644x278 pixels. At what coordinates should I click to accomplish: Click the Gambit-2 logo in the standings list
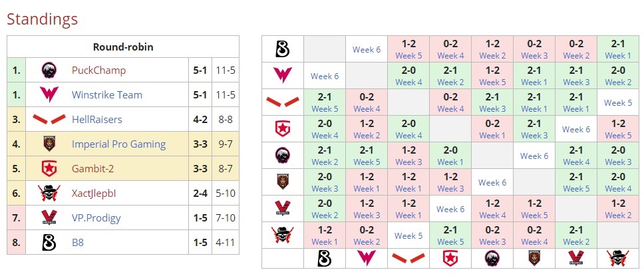pos(48,169)
